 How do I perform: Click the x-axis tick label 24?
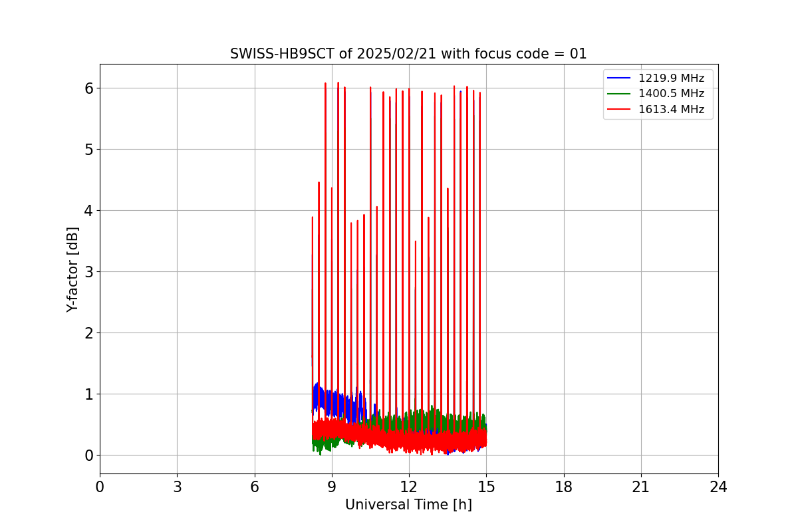tap(718, 487)
